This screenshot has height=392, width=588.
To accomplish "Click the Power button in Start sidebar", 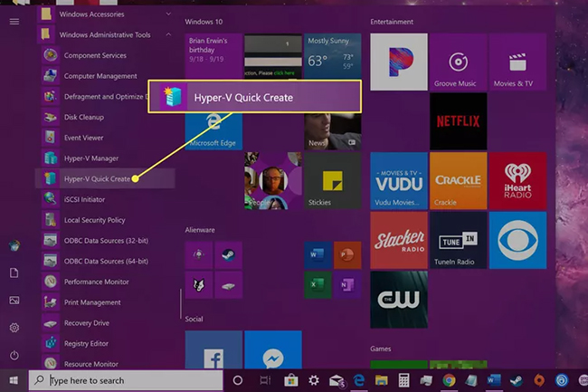I will [14, 355].
